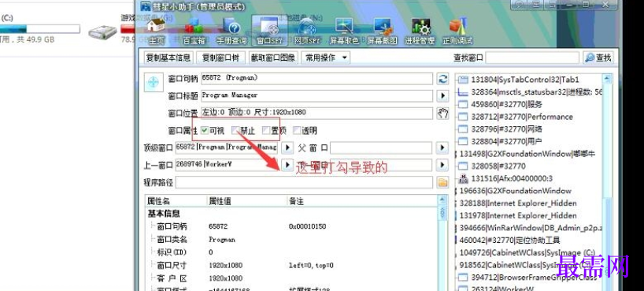Open the 百宝箱 toolbox icon
The height and width of the screenshot is (291, 644).
click(194, 31)
